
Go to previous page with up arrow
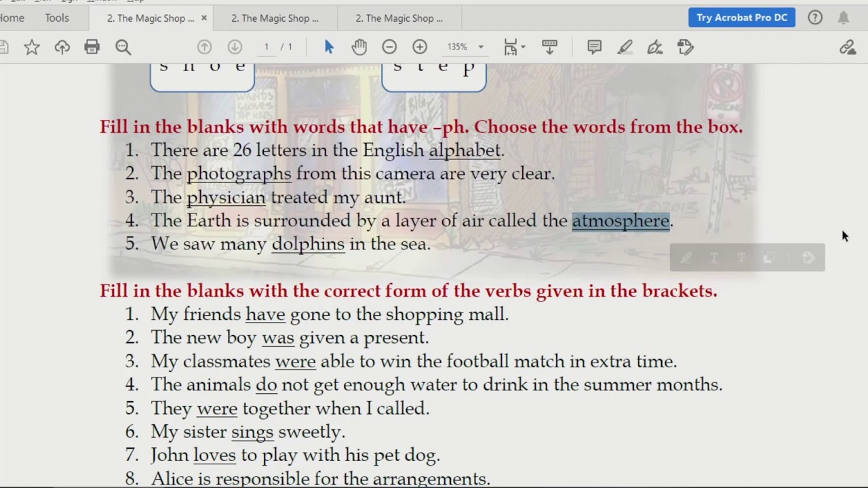pyautogui.click(x=204, y=47)
